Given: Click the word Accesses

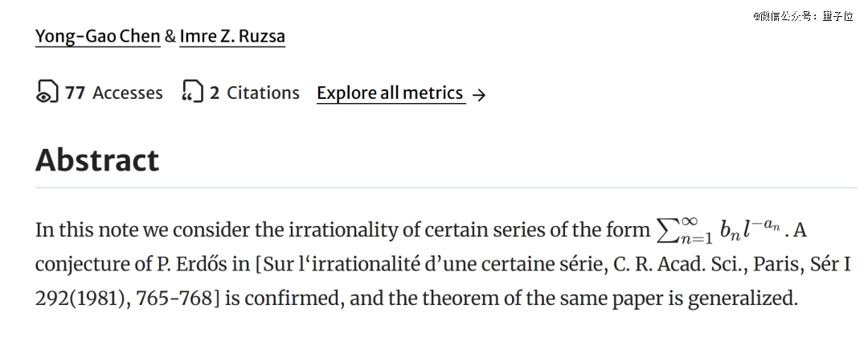Looking at the screenshot, I should pyautogui.click(x=127, y=93).
